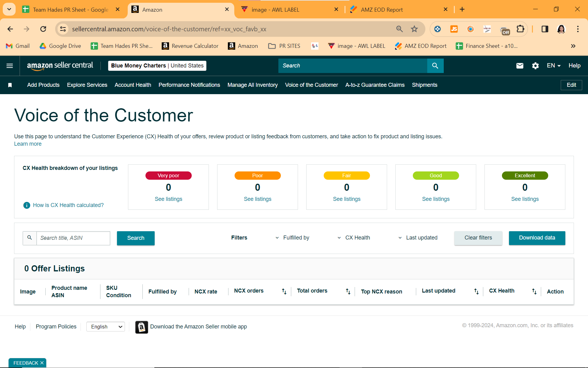The image size is (588, 368).
Task: Sort by NCX orders column arrows
Action: pyautogui.click(x=284, y=291)
